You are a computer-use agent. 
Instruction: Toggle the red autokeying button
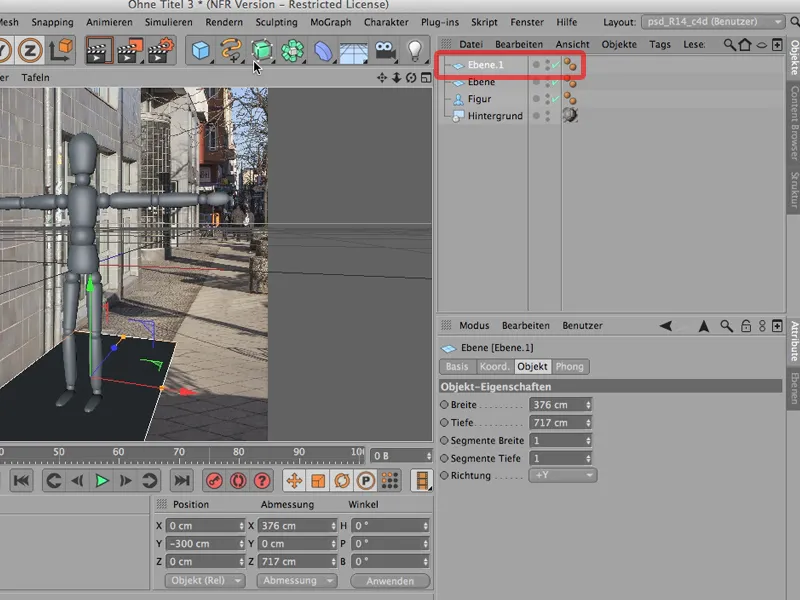[238, 481]
